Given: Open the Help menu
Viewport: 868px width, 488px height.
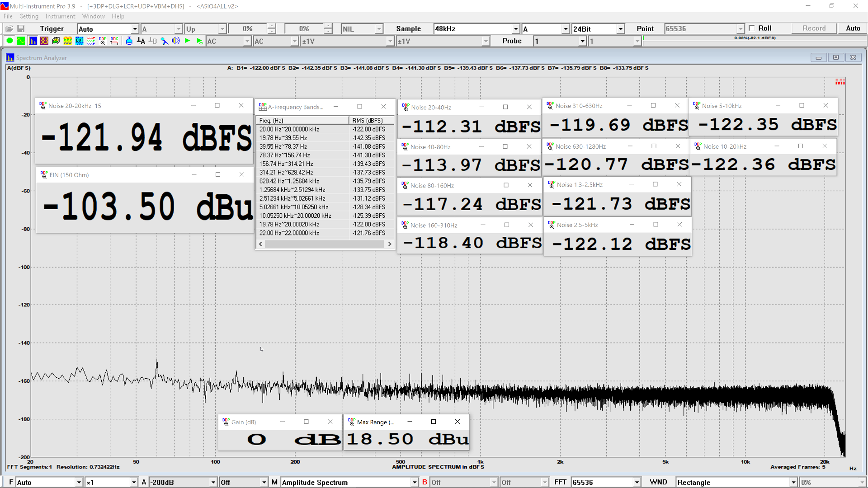Looking at the screenshot, I should tap(118, 16).
